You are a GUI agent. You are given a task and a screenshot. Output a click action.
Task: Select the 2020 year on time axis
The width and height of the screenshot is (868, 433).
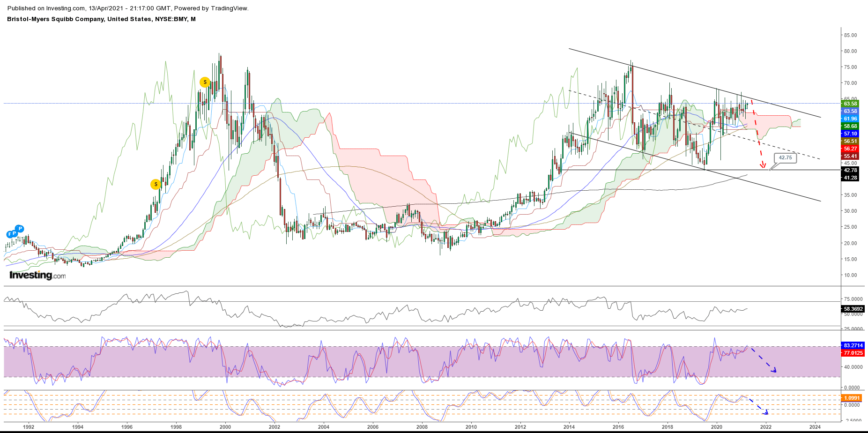pos(717,427)
